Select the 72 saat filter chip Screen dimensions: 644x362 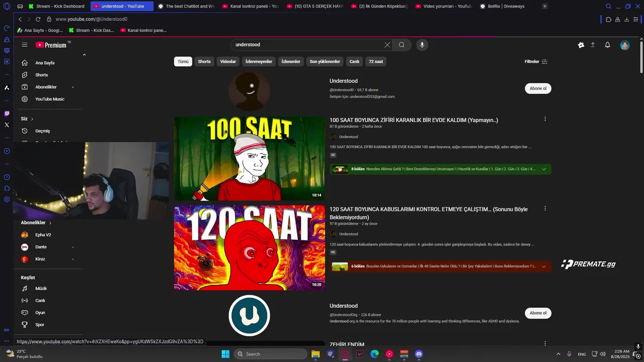click(x=376, y=61)
